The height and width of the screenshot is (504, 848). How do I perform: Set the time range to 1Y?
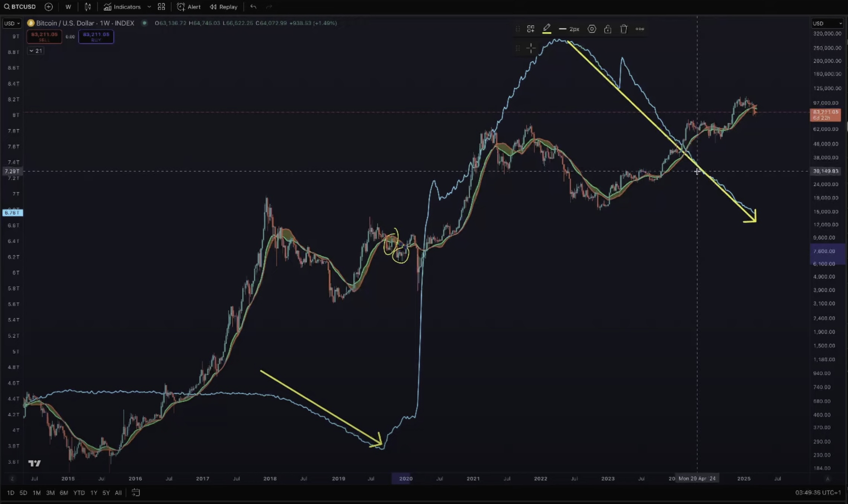tap(94, 493)
